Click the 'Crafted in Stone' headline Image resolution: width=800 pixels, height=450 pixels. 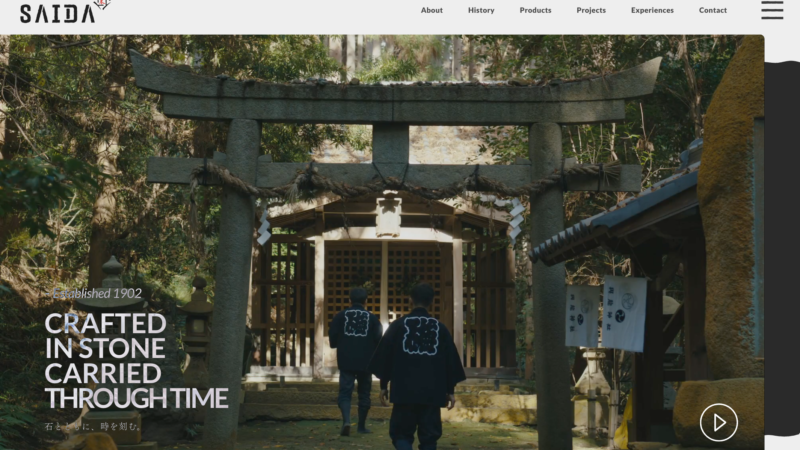coord(105,324)
